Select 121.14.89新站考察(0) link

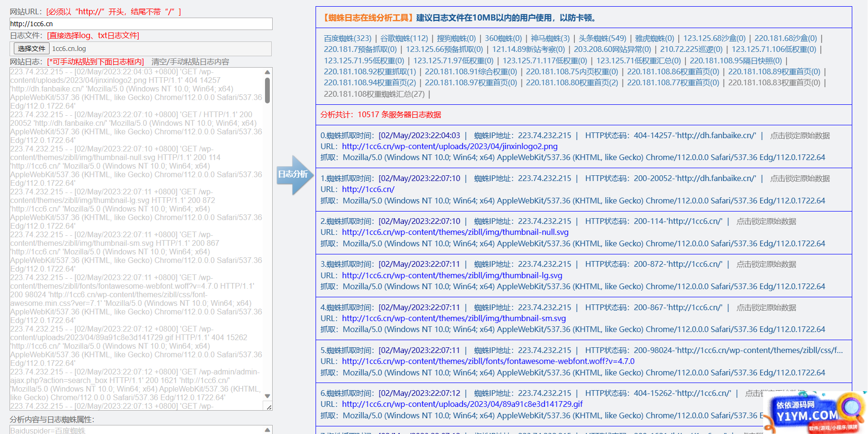[x=528, y=49]
